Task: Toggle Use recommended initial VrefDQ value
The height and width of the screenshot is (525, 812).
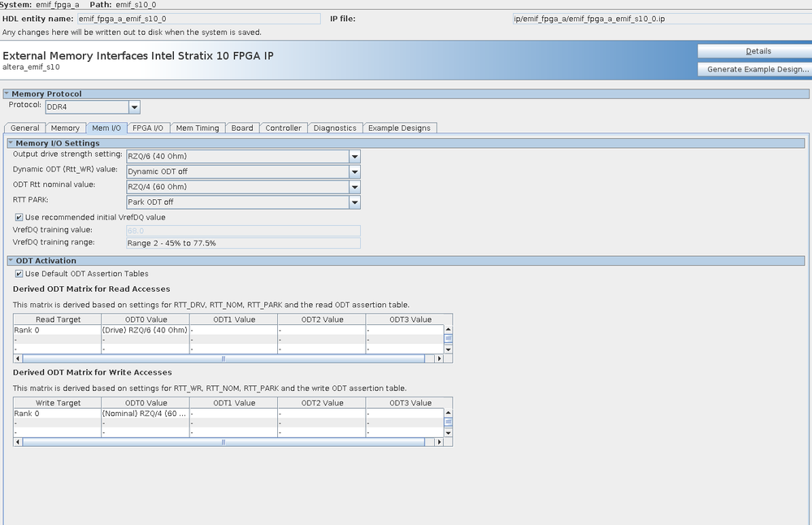Action: (x=20, y=218)
